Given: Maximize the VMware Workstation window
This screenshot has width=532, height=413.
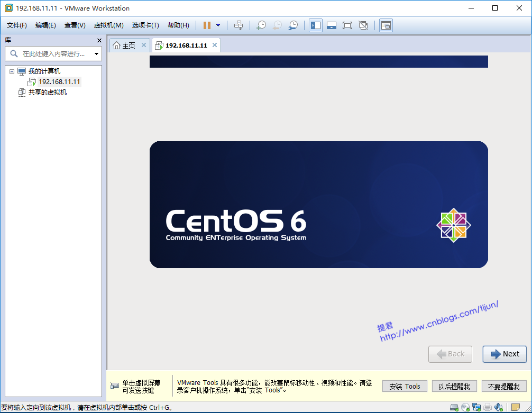Looking at the screenshot, I should (x=495, y=8).
